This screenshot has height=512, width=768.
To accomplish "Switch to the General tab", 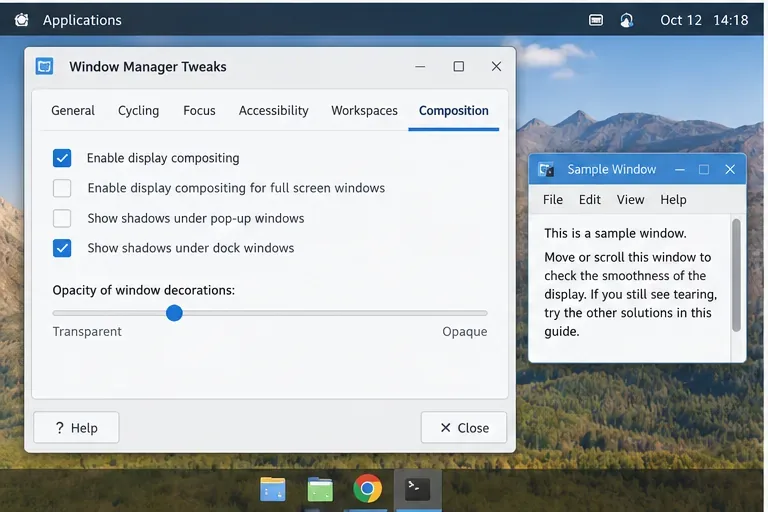I will pyautogui.click(x=73, y=110).
